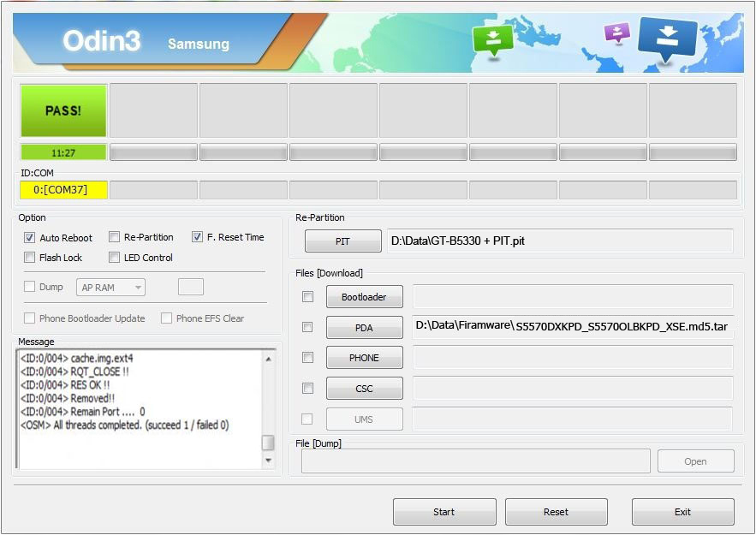Click the 'RES OK !!' log line
The height and width of the screenshot is (535, 756).
(65, 385)
